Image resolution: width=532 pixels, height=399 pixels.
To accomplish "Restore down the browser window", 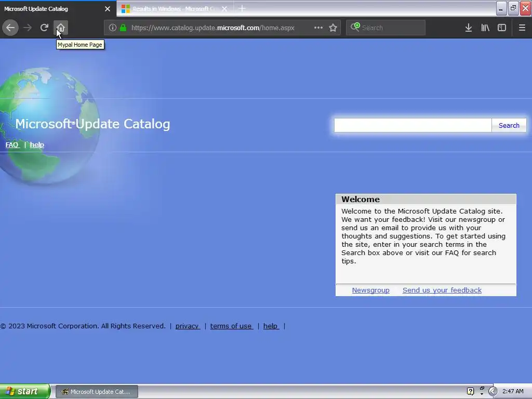I will coord(513,8).
